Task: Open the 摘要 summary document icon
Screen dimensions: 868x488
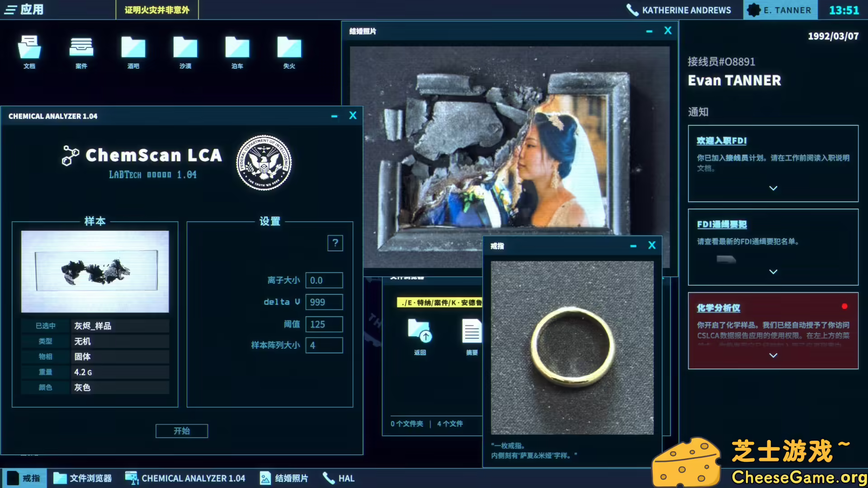Action: pos(472,332)
